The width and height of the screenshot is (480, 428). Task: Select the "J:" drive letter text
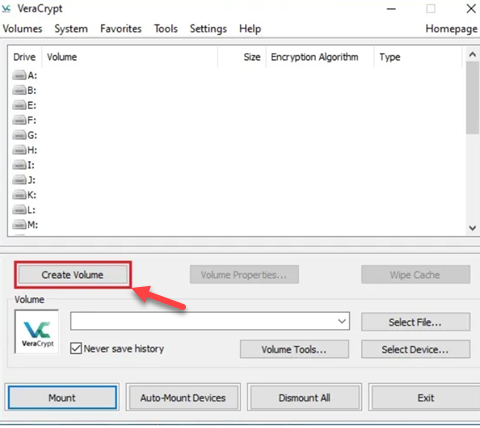[32, 180]
